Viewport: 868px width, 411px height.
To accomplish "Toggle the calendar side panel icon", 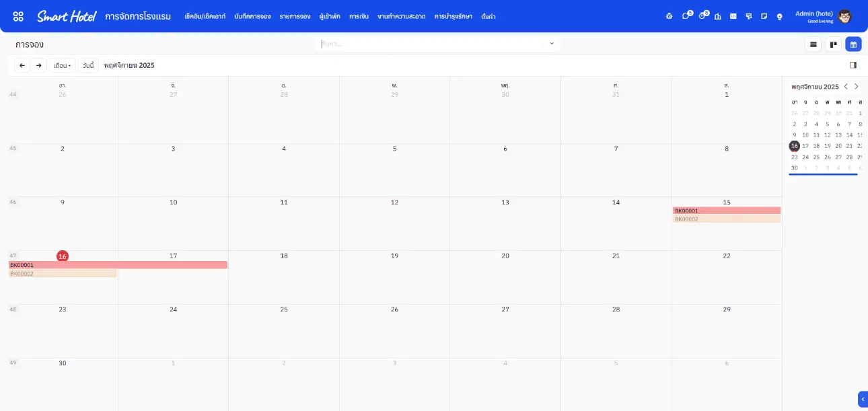I will point(853,65).
